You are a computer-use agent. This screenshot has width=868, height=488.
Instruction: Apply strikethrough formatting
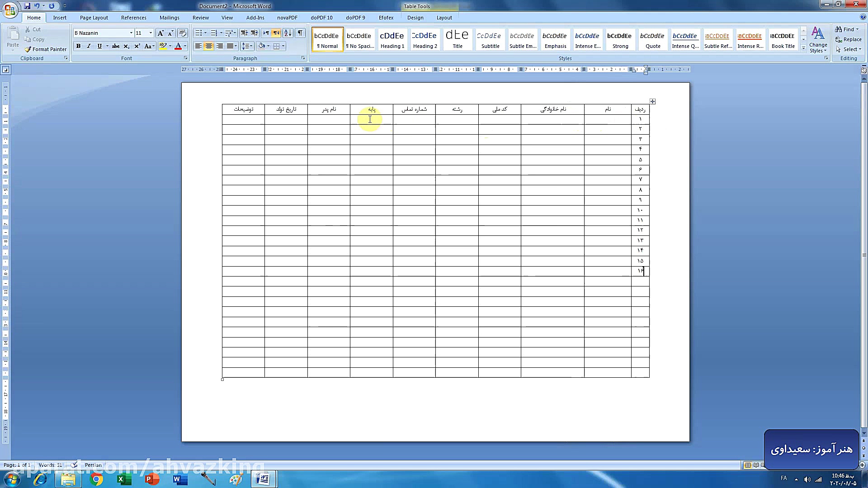click(116, 46)
